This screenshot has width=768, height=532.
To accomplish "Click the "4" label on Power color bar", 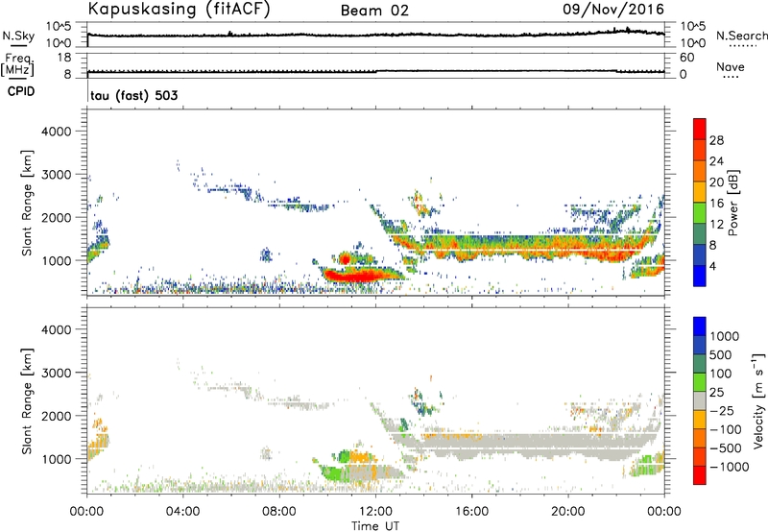I will click(x=713, y=266).
